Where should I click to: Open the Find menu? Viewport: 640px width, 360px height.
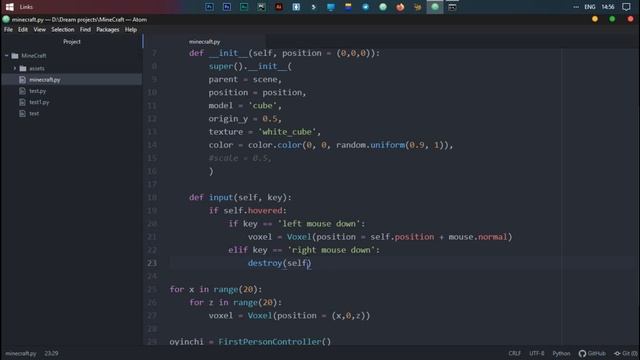[85, 29]
